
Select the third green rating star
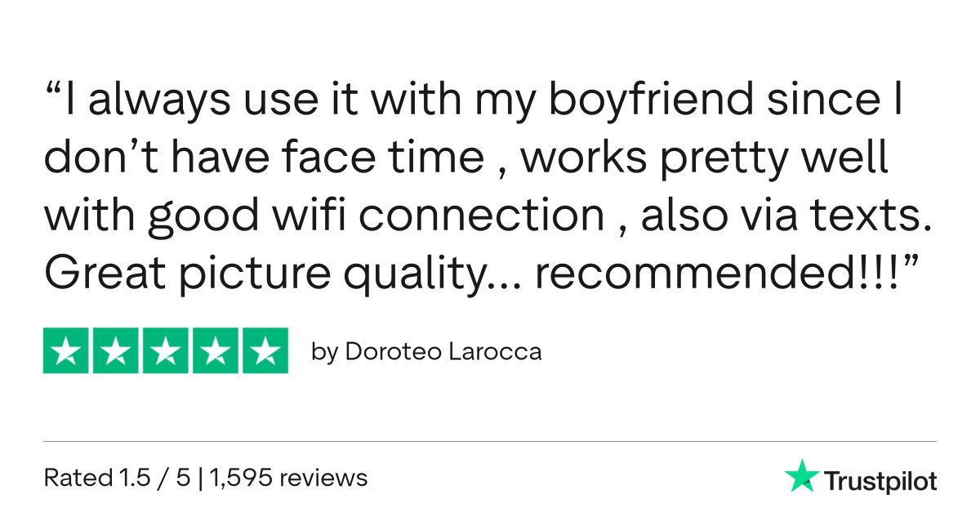click(166, 350)
